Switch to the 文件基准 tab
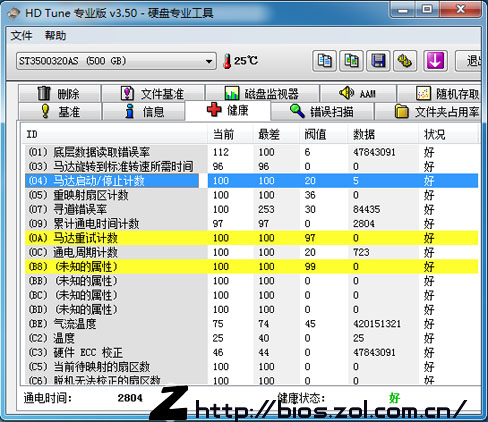Image resolution: width=488 pixels, height=422 pixels. tap(153, 94)
